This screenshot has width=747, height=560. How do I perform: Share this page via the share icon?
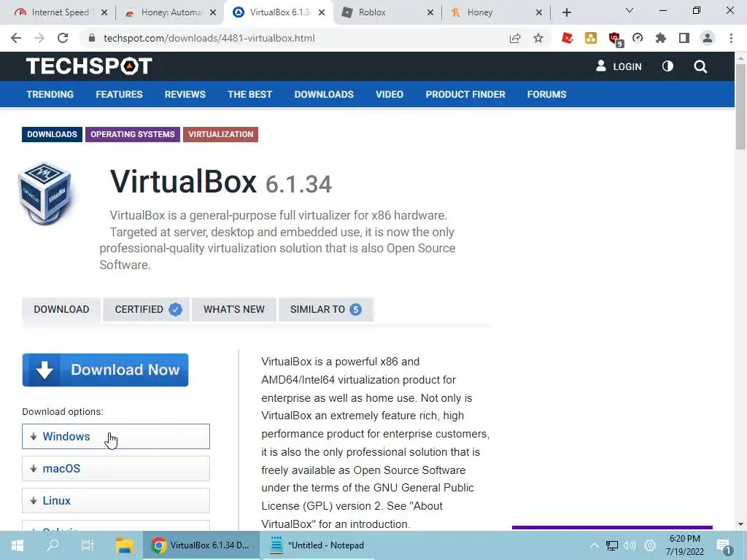(x=515, y=38)
